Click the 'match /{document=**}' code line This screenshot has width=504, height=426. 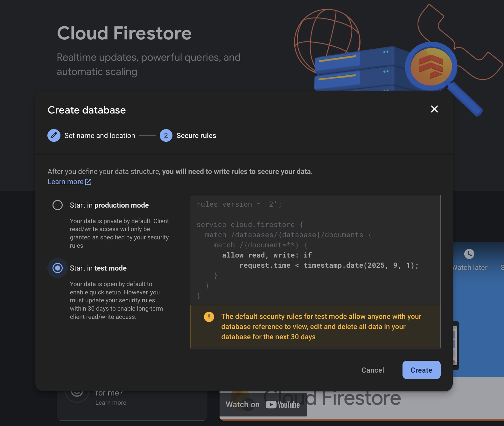tap(260, 245)
